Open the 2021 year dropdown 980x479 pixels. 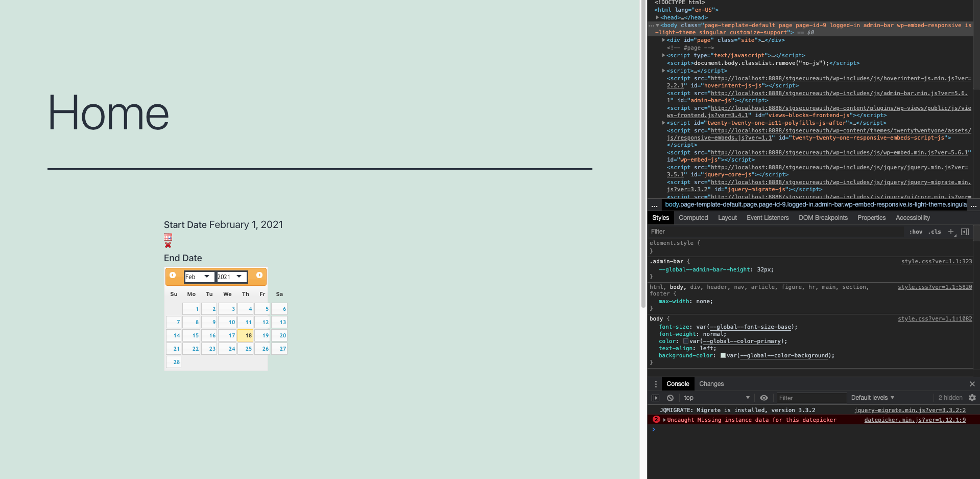[232, 277]
